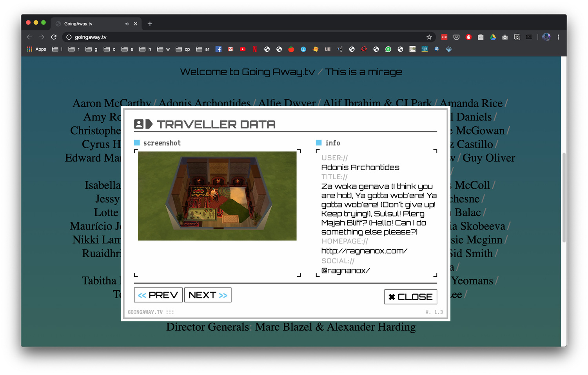The image size is (588, 375).
Task: Mute the tab audio speaker icon
Action: tap(127, 24)
